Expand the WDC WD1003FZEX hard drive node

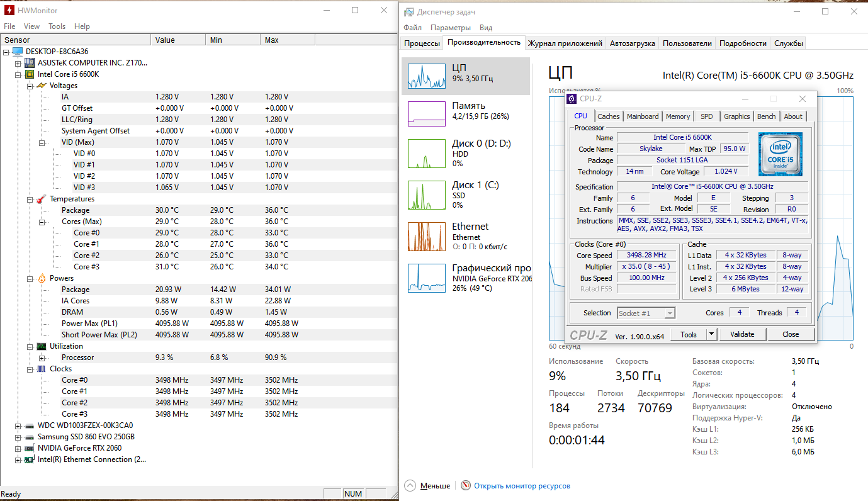pyautogui.click(x=18, y=425)
